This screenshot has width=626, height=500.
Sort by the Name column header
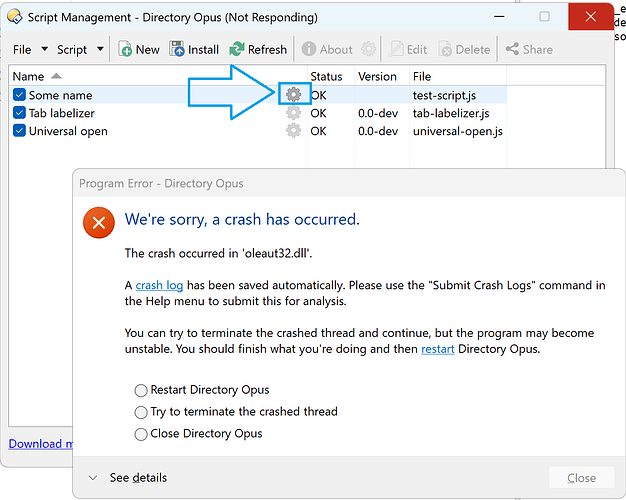(158, 76)
